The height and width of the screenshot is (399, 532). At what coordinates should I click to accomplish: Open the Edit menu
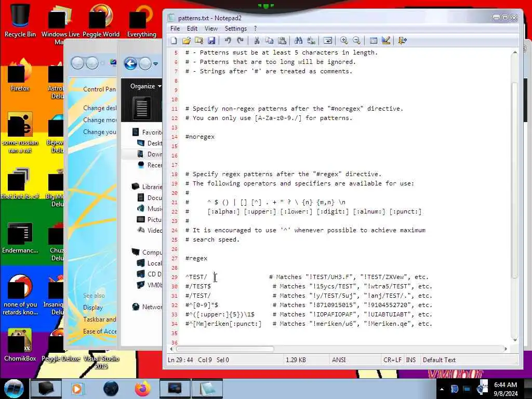[x=192, y=29]
